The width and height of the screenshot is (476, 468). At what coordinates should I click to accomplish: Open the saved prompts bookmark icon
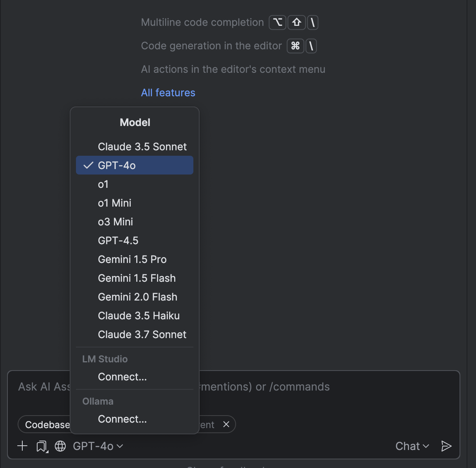coord(42,446)
